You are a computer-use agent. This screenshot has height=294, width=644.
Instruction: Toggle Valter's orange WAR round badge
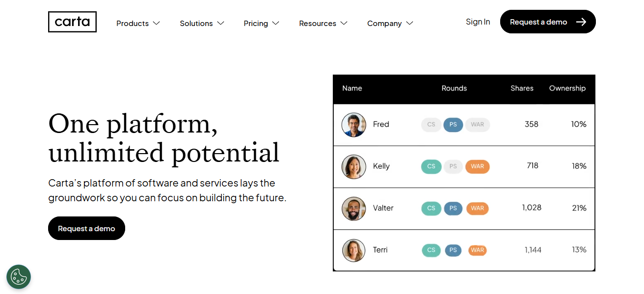coord(477,208)
